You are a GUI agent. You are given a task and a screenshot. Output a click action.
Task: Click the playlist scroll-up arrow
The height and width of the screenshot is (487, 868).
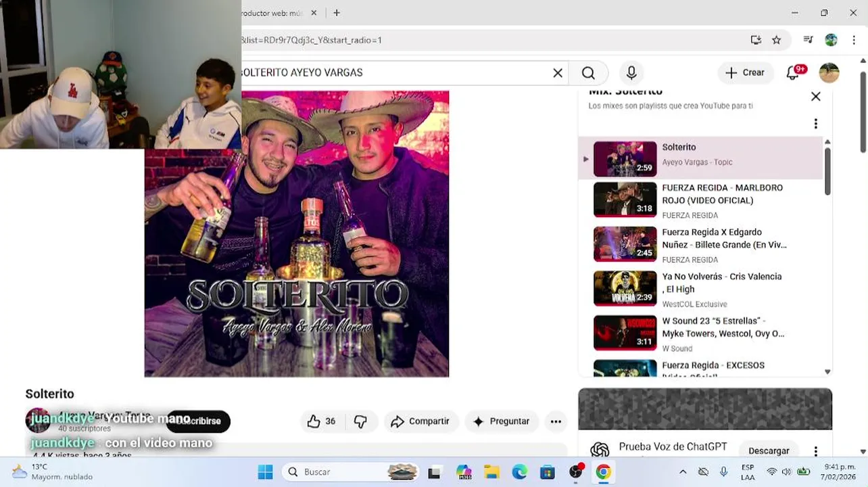pos(827,142)
